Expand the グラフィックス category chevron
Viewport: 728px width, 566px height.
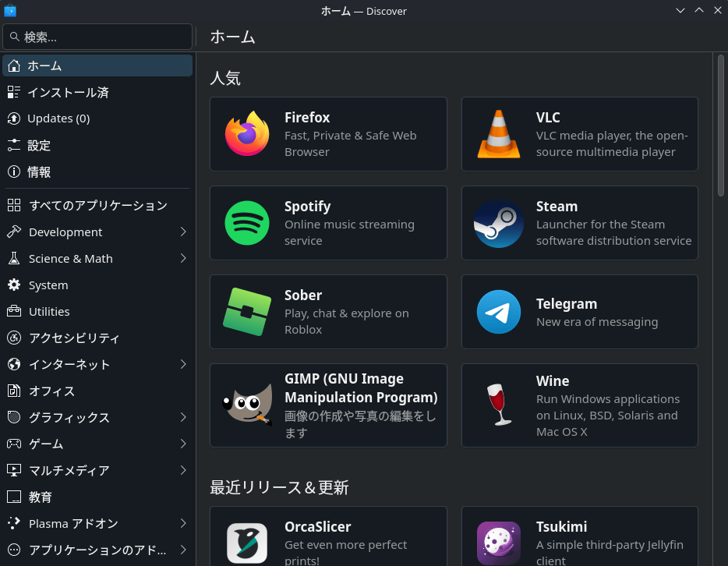[x=183, y=417]
